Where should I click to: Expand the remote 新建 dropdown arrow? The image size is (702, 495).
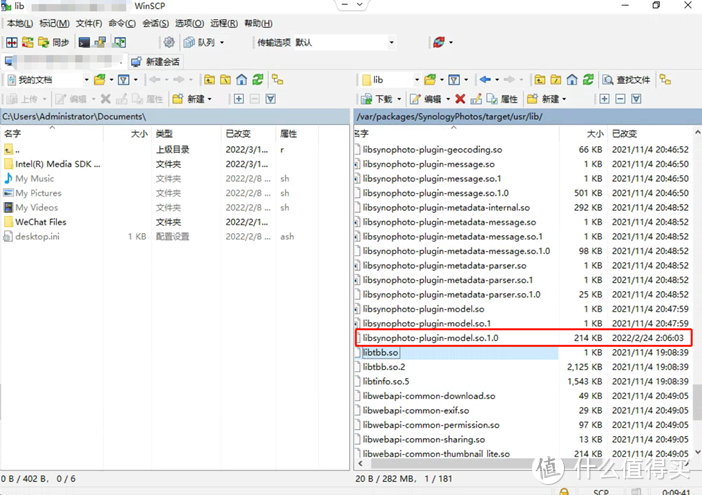[564, 99]
